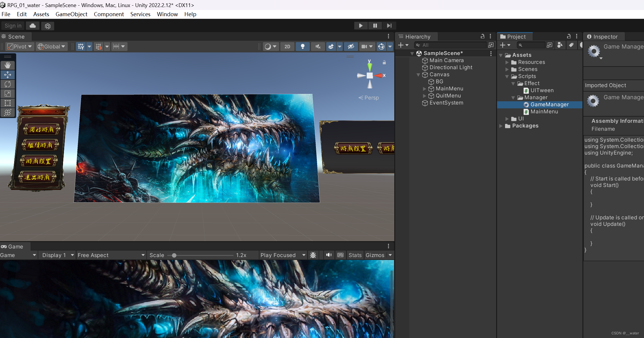Click Hierarchy search field
Image resolution: width=644 pixels, height=338 pixels.
click(x=450, y=45)
